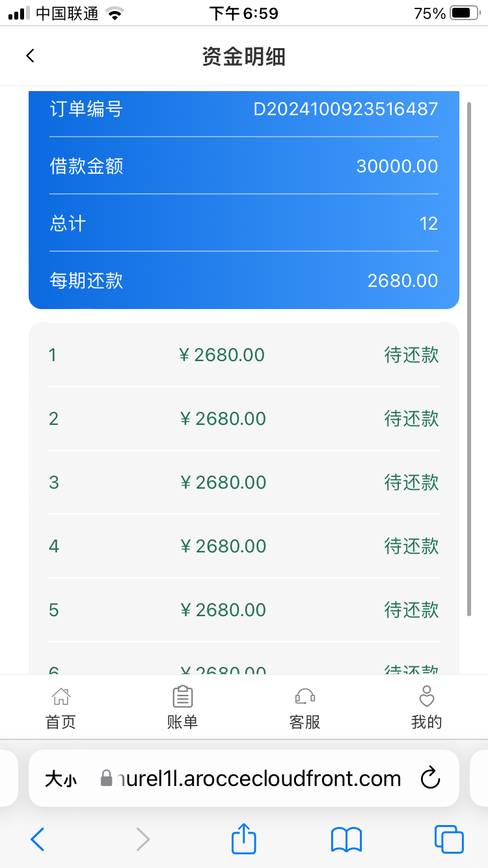Select installment 1 待还款 status
Viewport: 488px width, 868px height.
(x=411, y=355)
